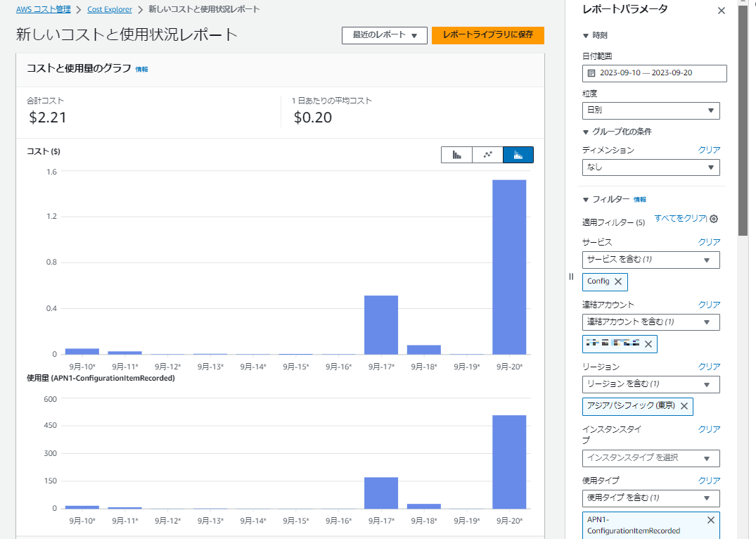Click the 9月-20 usage bar
Viewport: 756px width, 539px height.
(509, 462)
